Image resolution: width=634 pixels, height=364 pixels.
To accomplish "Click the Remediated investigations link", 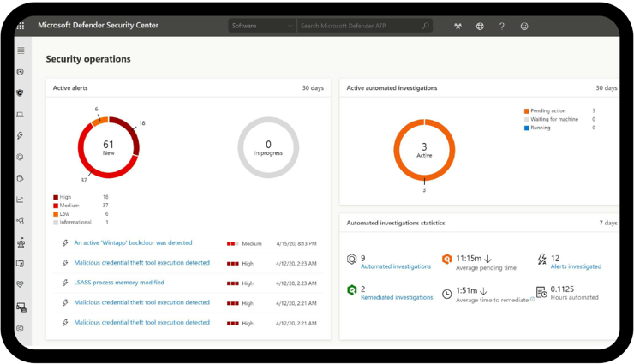I will coord(397,297).
